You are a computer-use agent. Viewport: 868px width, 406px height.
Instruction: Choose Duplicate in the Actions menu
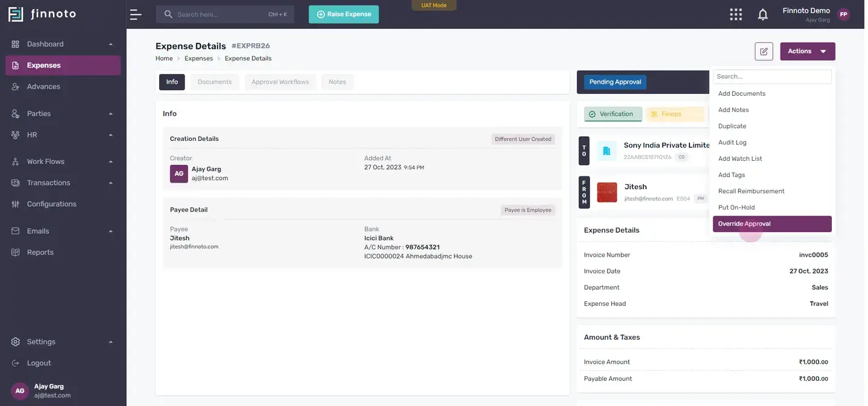(772, 126)
